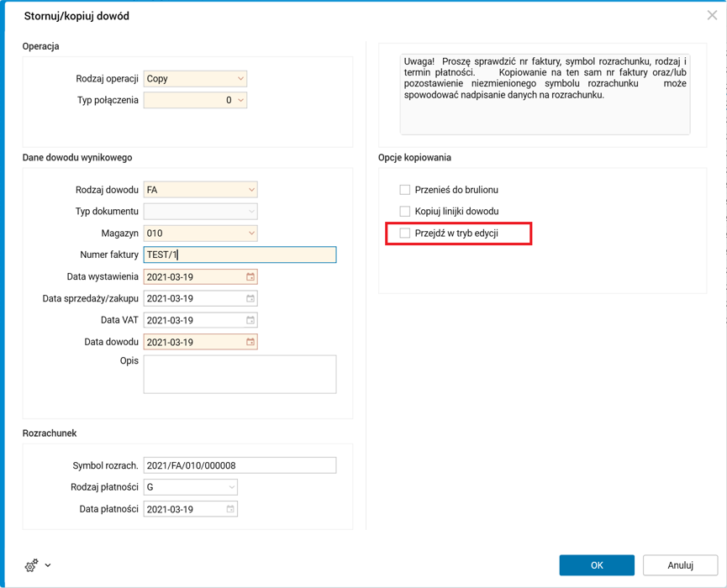
Task: Open the Magazyn dropdown list
Action: pos(250,234)
